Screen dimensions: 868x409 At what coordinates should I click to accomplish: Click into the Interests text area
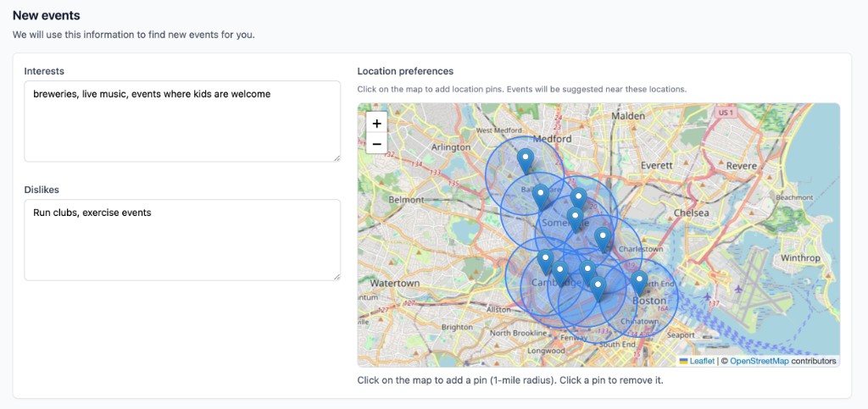tap(182, 122)
